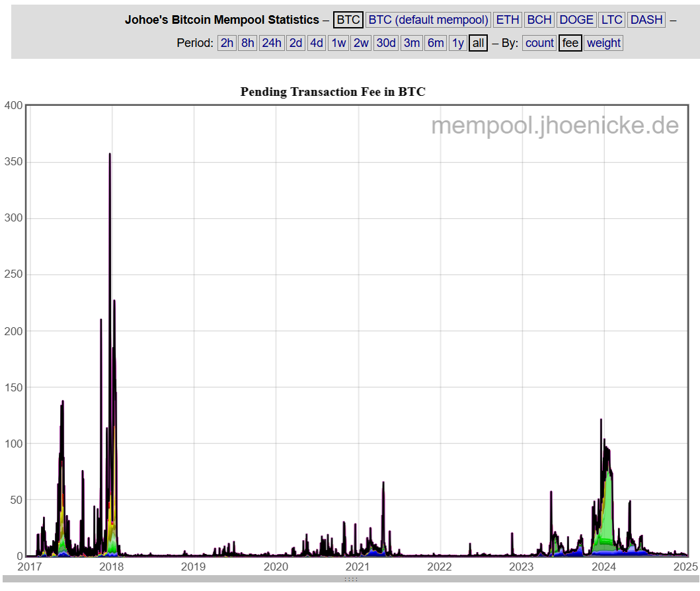The image size is (700, 591).
Task: Select the ETH mempool link
Action: click(508, 20)
